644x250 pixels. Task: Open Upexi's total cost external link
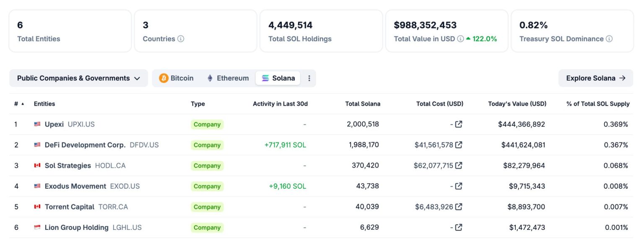[459, 124]
